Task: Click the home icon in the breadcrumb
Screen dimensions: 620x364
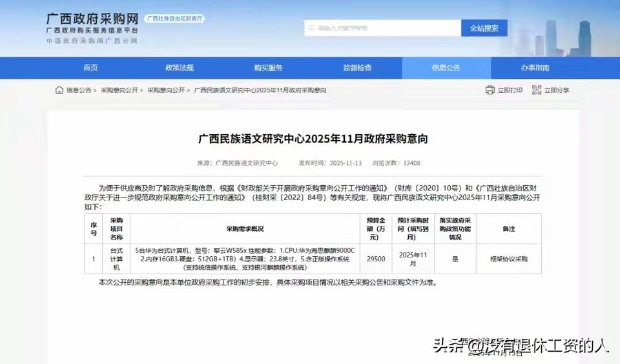Action: tap(59, 90)
